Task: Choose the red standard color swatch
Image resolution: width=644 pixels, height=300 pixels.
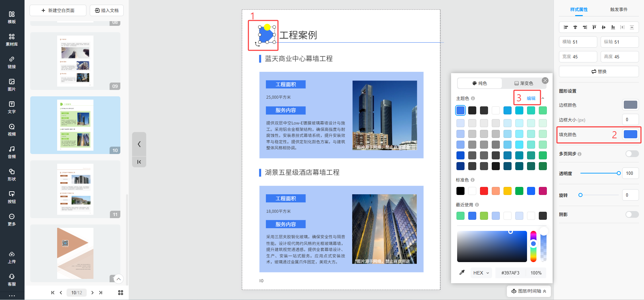Action: (484, 191)
